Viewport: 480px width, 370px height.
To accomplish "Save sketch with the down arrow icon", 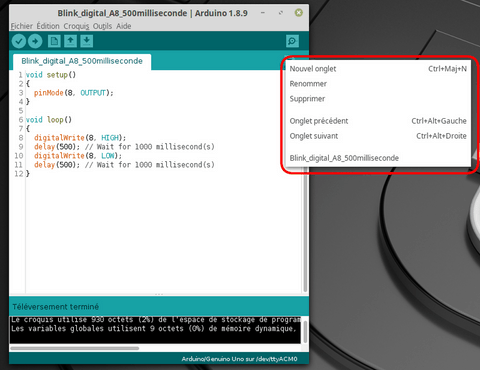I will (87, 41).
